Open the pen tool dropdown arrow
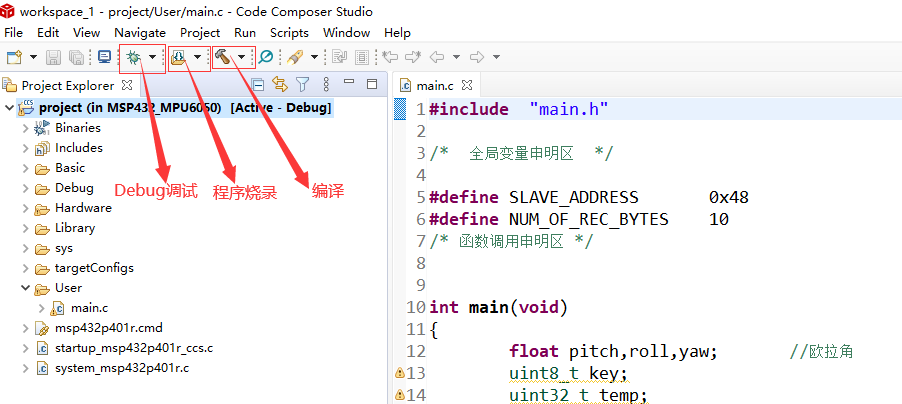The image size is (902, 404). point(314,57)
